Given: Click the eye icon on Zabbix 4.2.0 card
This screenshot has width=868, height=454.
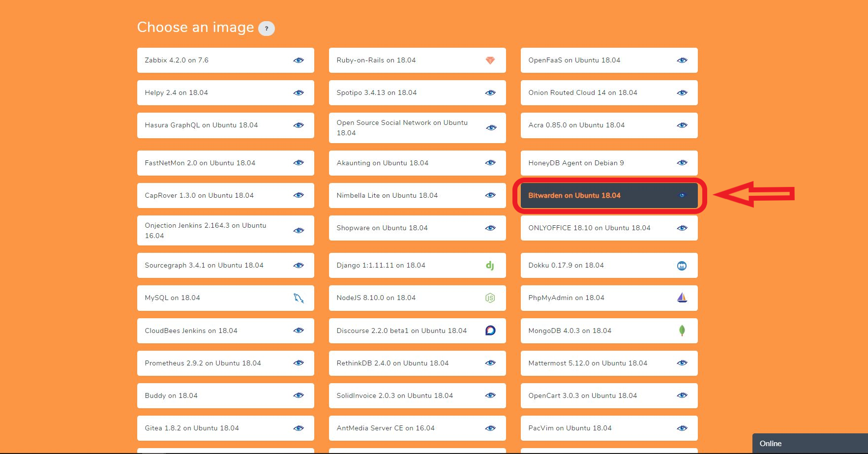Looking at the screenshot, I should [x=299, y=61].
